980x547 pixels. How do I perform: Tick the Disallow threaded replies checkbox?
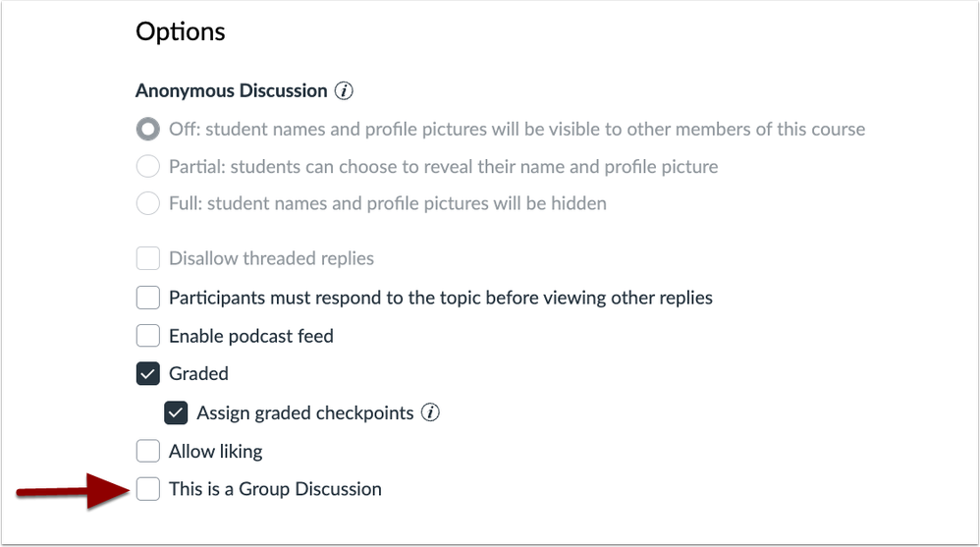tap(148, 259)
